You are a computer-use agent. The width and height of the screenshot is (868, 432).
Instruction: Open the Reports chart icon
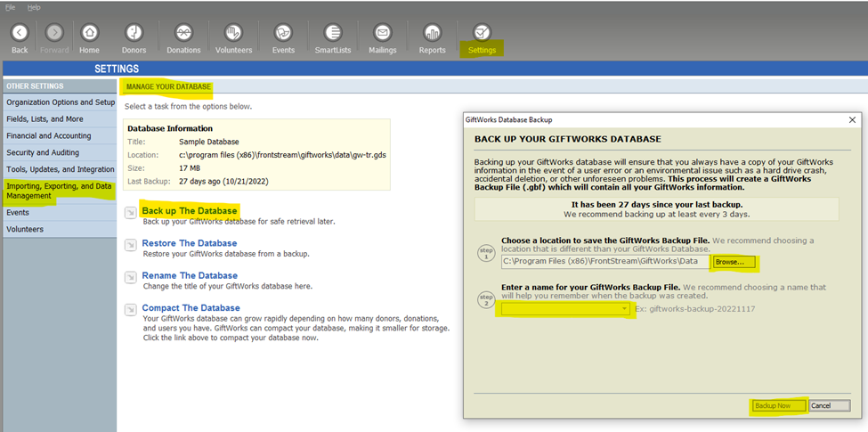[x=433, y=33]
